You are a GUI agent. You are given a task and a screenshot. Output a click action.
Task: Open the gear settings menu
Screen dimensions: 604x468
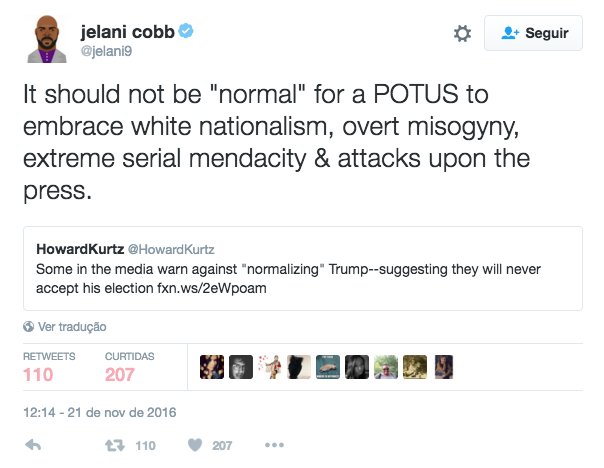[462, 34]
